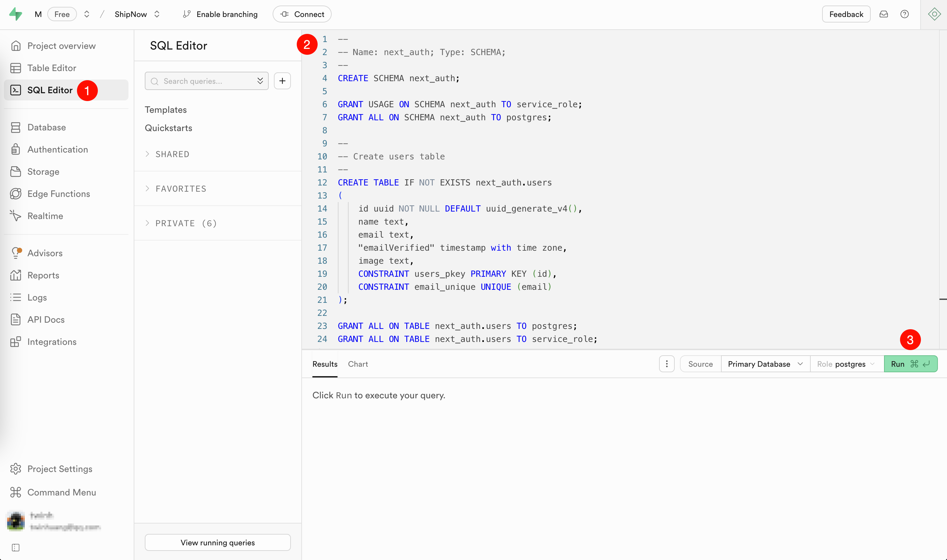Viewport: 947px width, 560px height.
Task: Open the Storage section icon
Action: (15, 172)
